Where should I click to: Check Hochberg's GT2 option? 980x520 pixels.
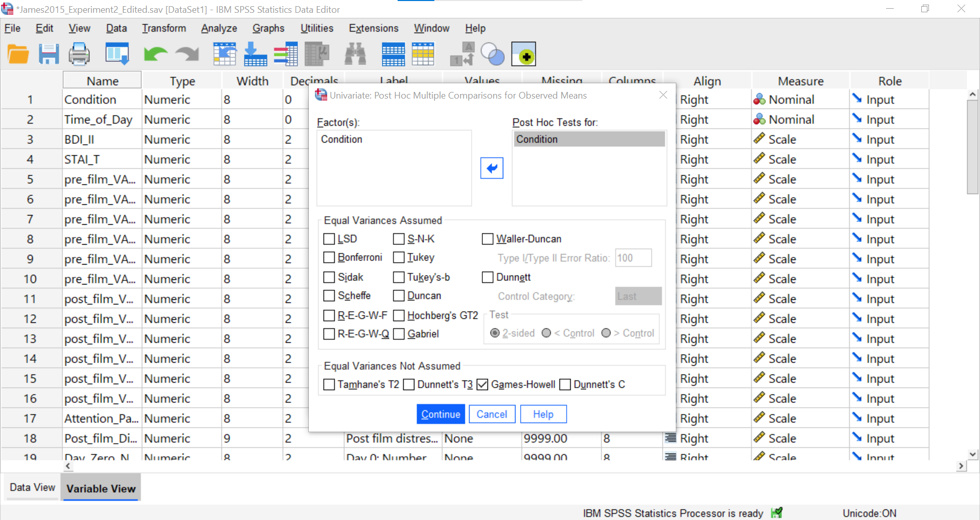click(399, 316)
